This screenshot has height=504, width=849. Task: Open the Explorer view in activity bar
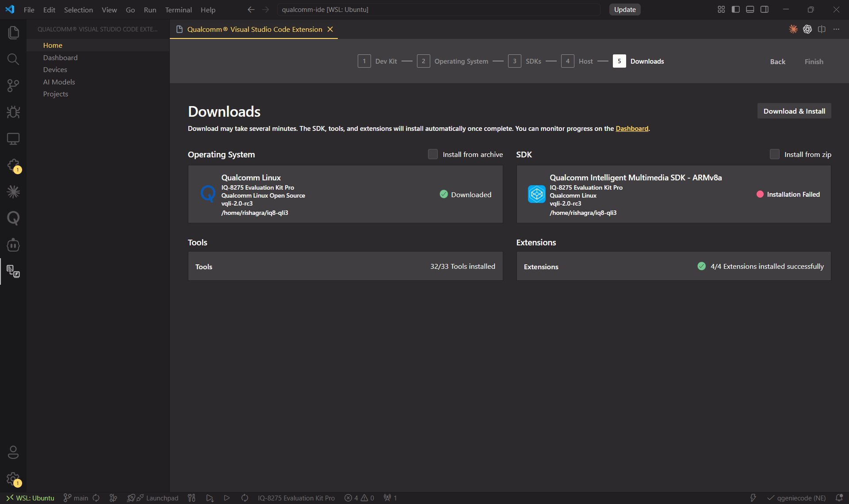click(13, 32)
